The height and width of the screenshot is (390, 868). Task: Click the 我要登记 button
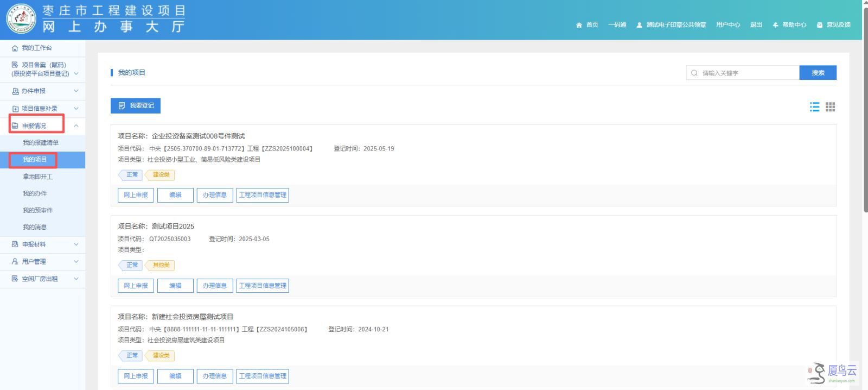pyautogui.click(x=136, y=105)
